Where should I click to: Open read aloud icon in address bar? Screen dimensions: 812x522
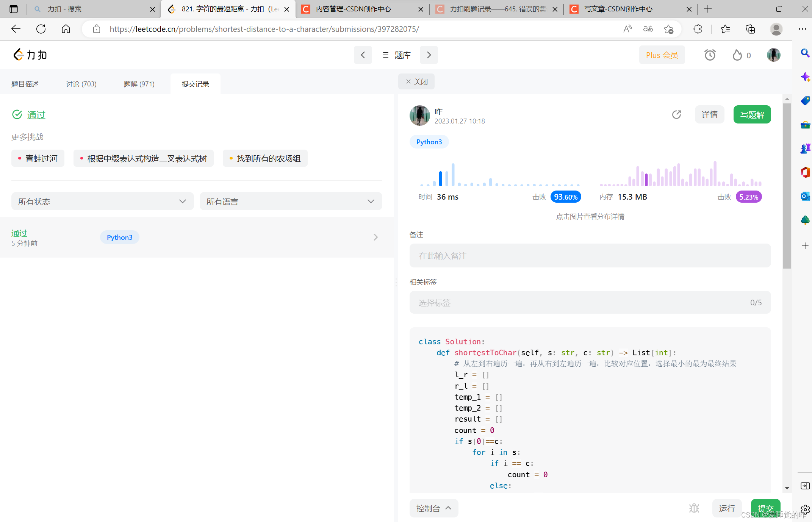627,29
